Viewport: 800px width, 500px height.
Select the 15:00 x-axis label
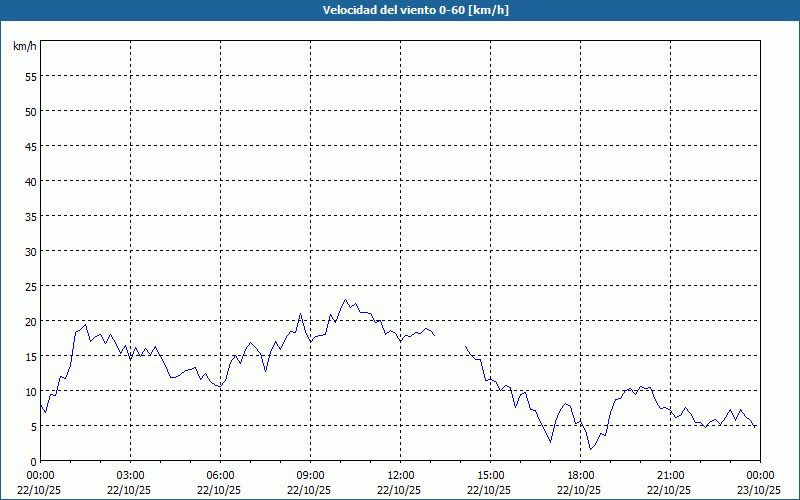tap(491, 481)
